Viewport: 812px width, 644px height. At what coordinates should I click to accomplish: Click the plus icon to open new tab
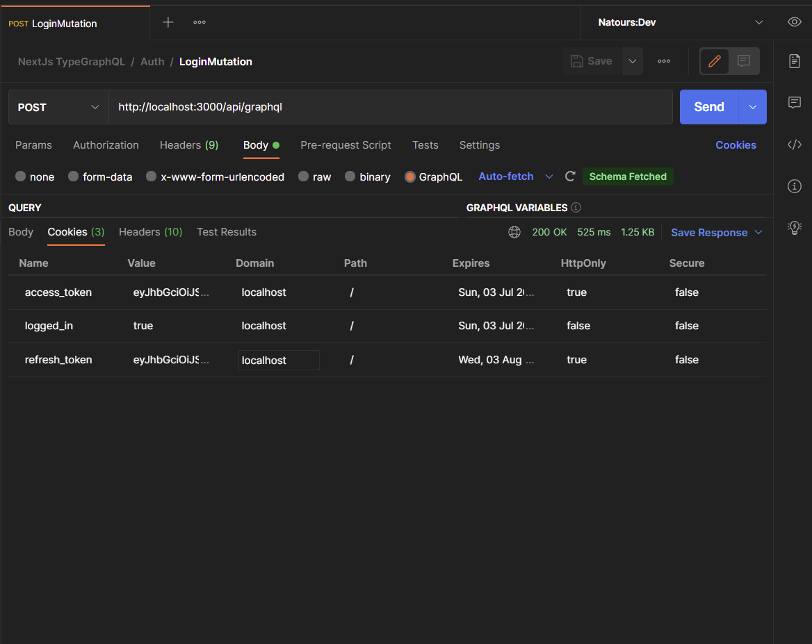tap(168, 22)
